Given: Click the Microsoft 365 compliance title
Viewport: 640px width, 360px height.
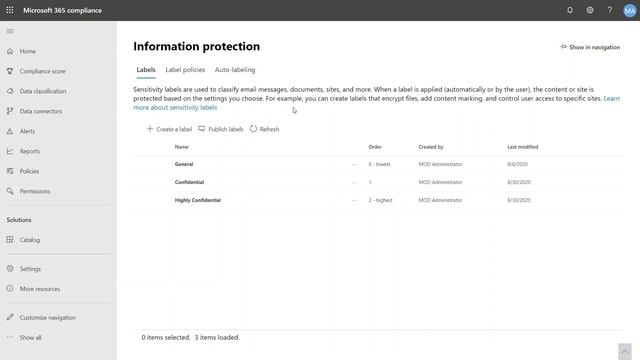Looking at the screenshot, I should tap(62, 11).
